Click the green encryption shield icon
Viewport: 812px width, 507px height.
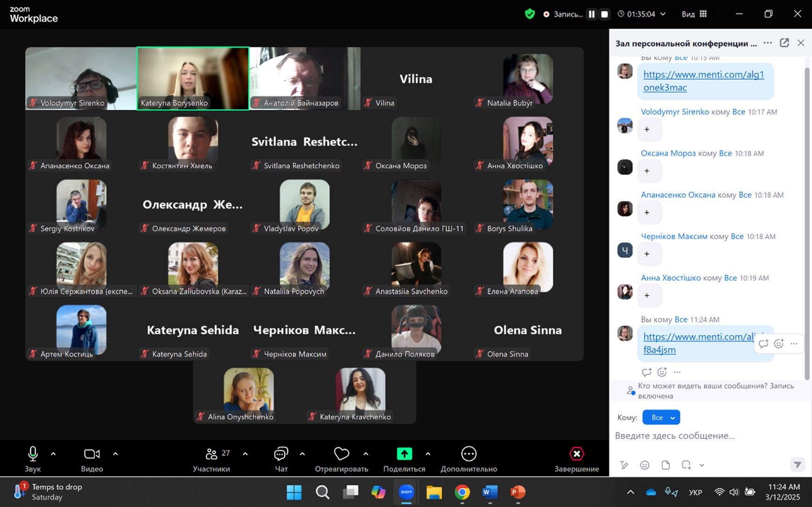[x=530, y=14]
